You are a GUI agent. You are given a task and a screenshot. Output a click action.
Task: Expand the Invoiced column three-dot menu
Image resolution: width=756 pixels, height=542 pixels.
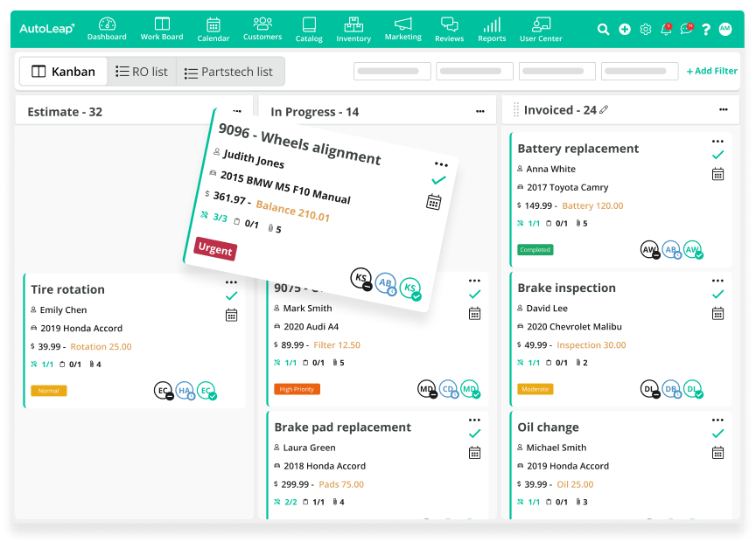[x=724, y=110]
